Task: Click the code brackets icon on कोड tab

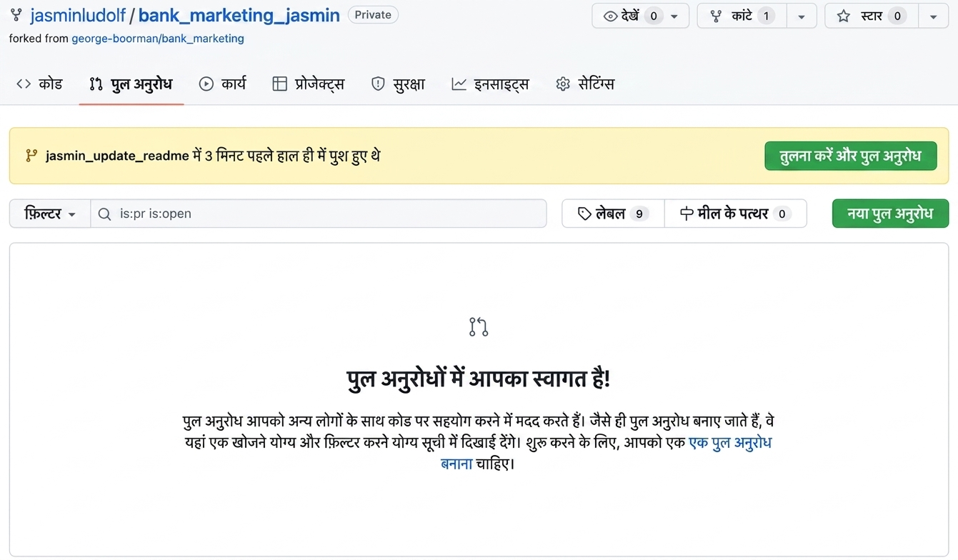Action: pos(24,84)
